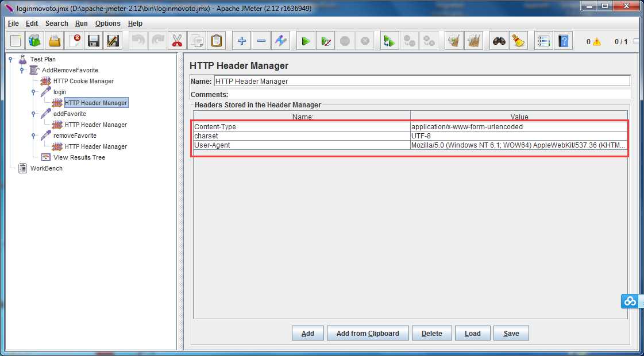The image size is (644, 356).
Task: Collapse all nodes with minus icon
Action: [x=261, y=41]
